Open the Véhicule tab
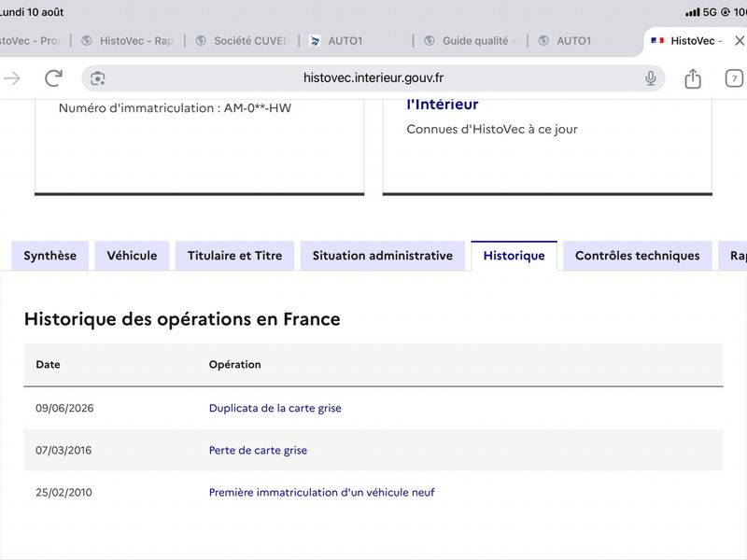This screenshot has width=747, height=560. click(132, 256)
